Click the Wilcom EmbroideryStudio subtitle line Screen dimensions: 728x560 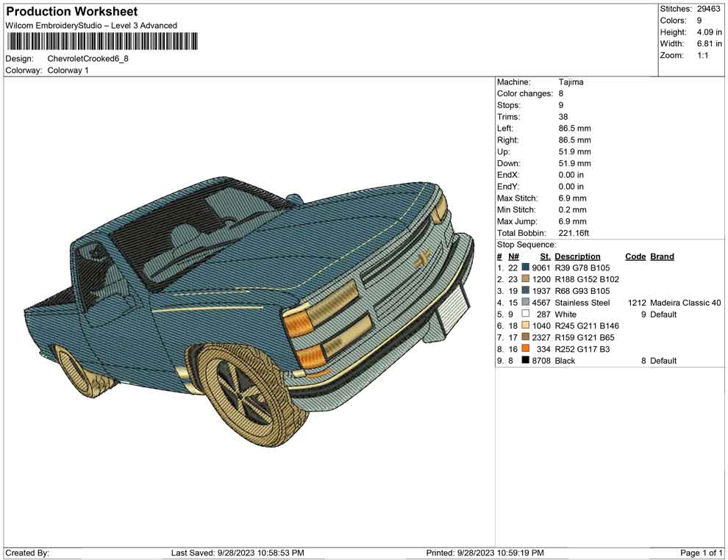click(91, 26)
